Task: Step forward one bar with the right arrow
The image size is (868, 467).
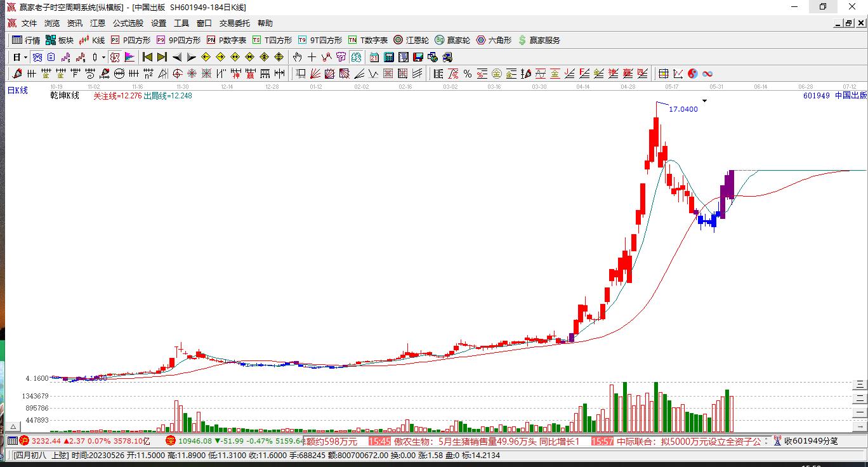Action: pyautogui.click(x=191, y=57)
